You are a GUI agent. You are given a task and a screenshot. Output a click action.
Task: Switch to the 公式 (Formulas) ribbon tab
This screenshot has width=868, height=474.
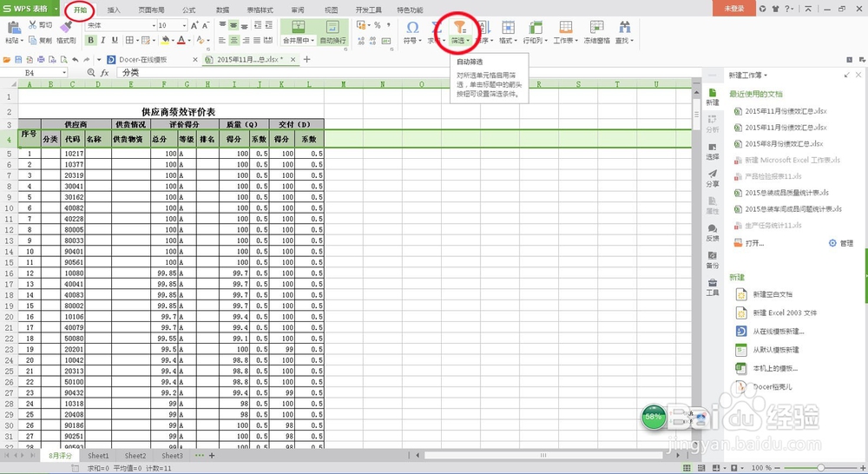(x=188, y=10)
